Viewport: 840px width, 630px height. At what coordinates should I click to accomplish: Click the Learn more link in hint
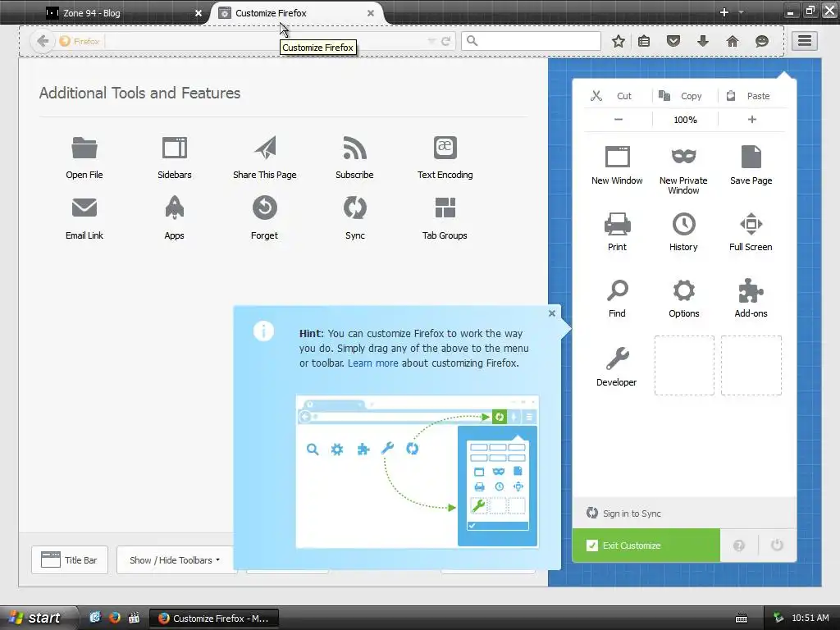373,363
